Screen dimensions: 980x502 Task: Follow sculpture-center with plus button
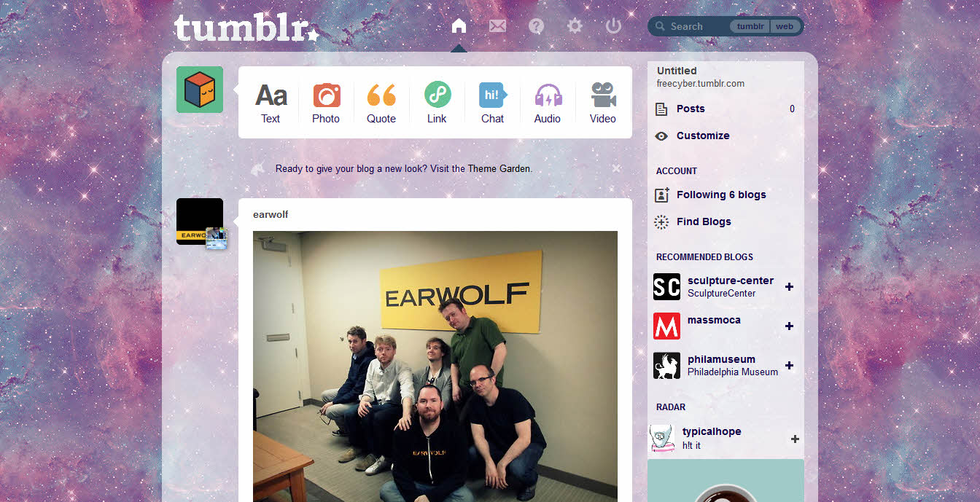point(789,287)
